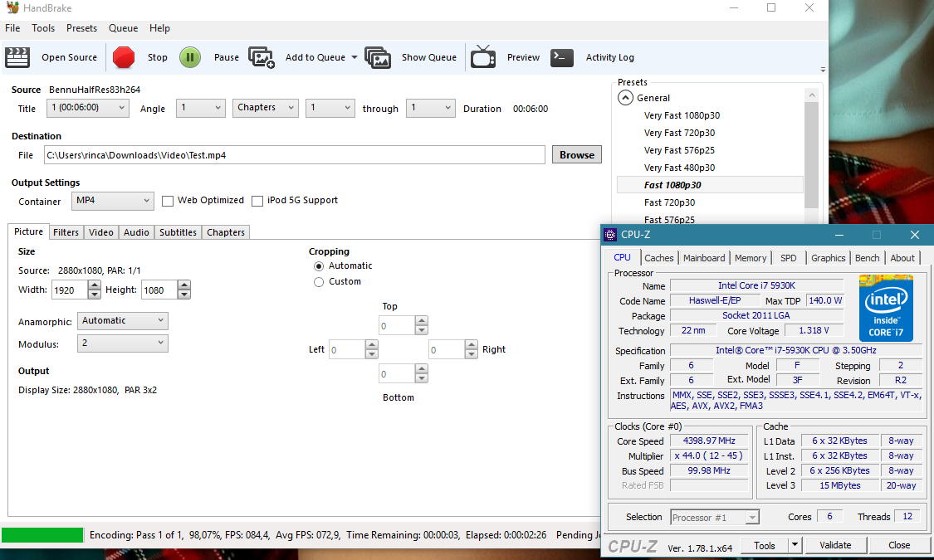Open the Chapters range type dropdown
The width and height of the screenshot is (934, 560).
tap(265, 108)
